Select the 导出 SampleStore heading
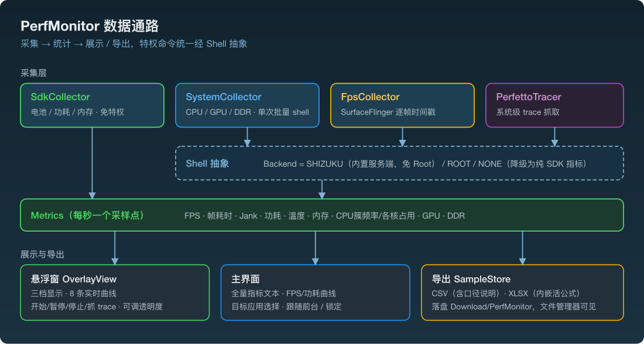This screenshot has height=344, width=644. pos(471,279)
